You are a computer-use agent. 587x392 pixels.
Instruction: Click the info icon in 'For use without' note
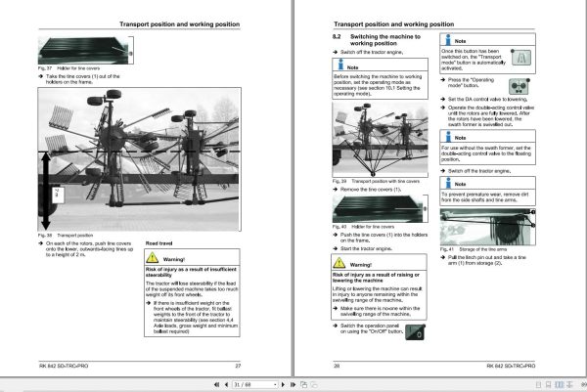point(448,136)
